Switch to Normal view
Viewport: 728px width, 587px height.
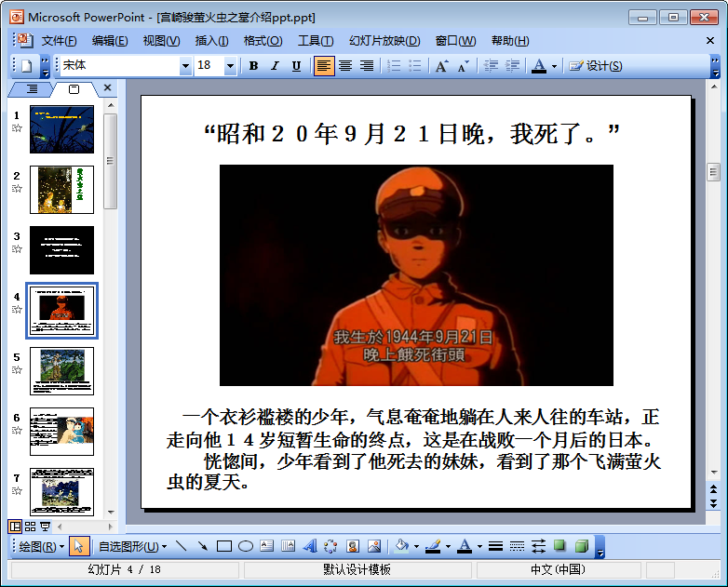(x=15, y=527)
